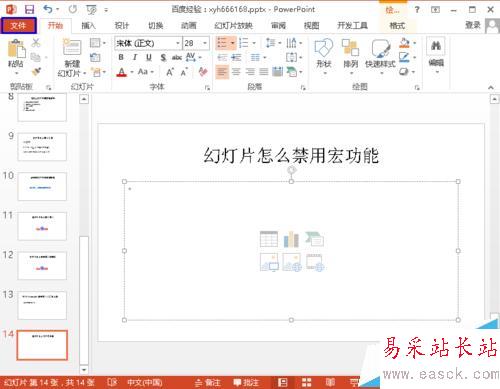Insert video via the placeholder icon
Image resolution: width=500 pixels, height=389 pixels.
pyautogui.click(x=315, y=262)
